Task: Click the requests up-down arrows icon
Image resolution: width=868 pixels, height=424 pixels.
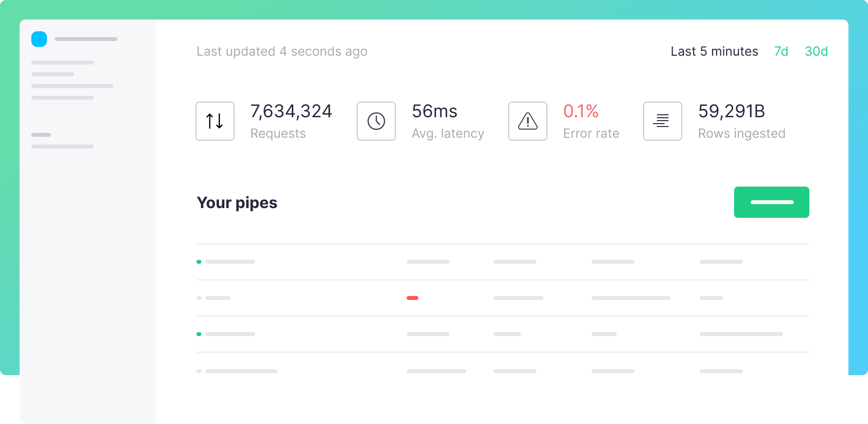Action: tap(215, 121)
